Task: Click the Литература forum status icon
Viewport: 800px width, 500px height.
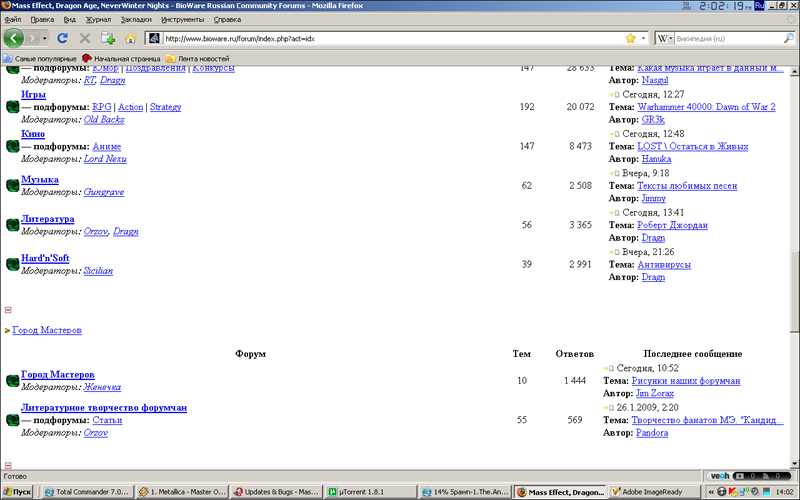Action: pyautogui.click(x=13, y=224)
